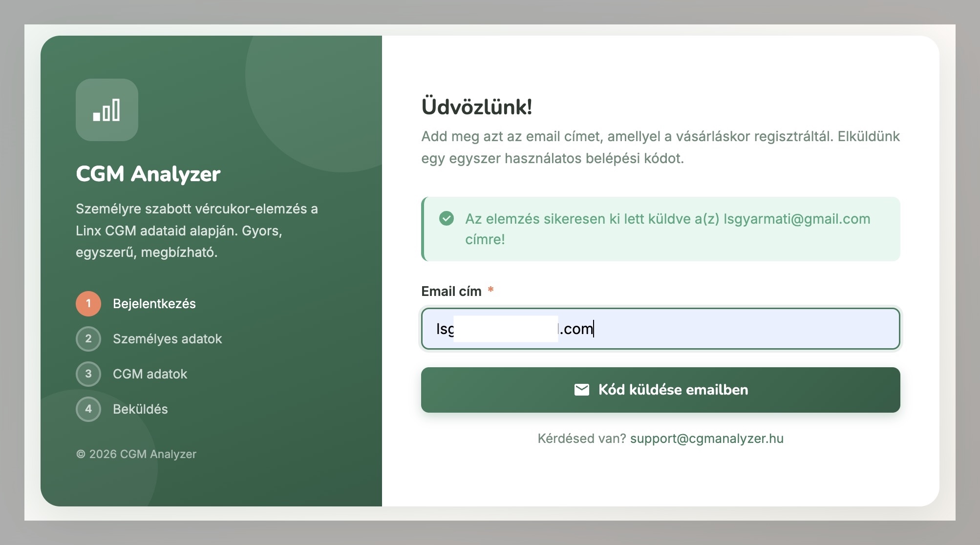Click the CGM Analyzer bar chart logo icon
Image resolution: width=980 pixels, height=545 pixels.
point(107,110)
